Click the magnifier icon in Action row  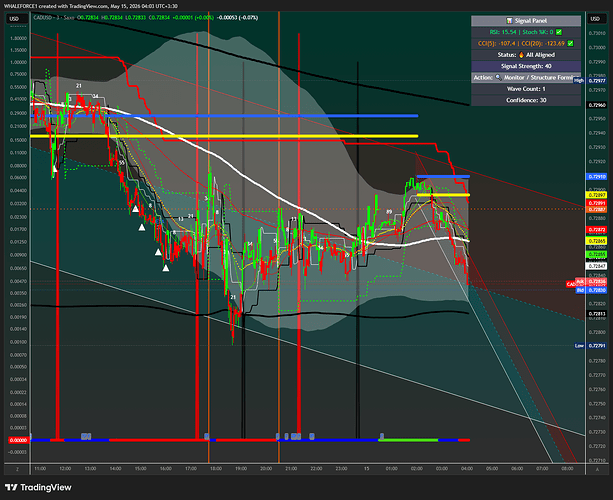tap(498, 77)
